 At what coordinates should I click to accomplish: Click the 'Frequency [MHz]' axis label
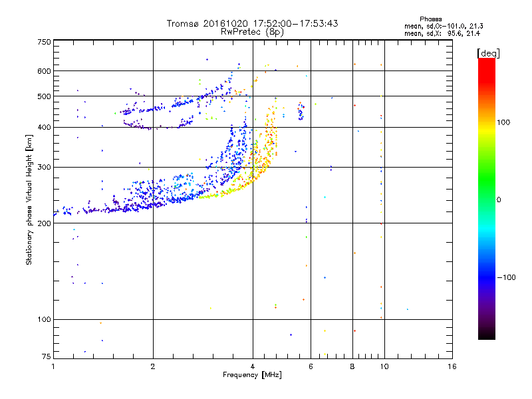coord(252,375)
